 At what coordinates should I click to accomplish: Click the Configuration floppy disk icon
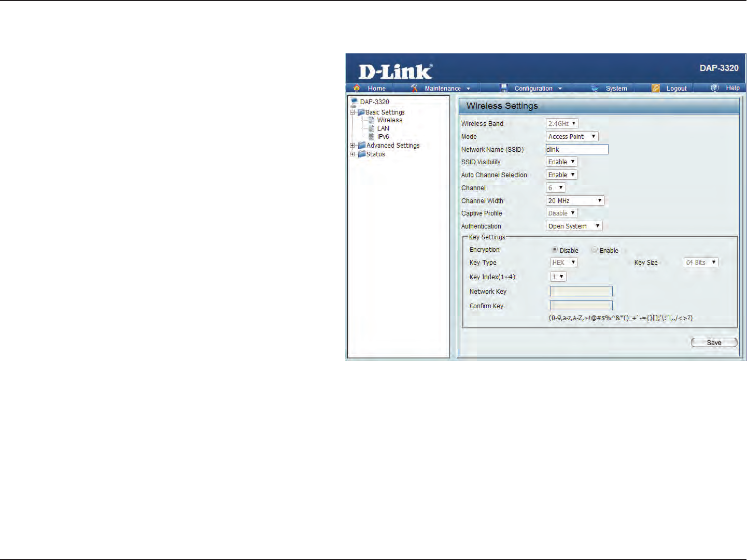pyautogui.click(x=504, y=88)
